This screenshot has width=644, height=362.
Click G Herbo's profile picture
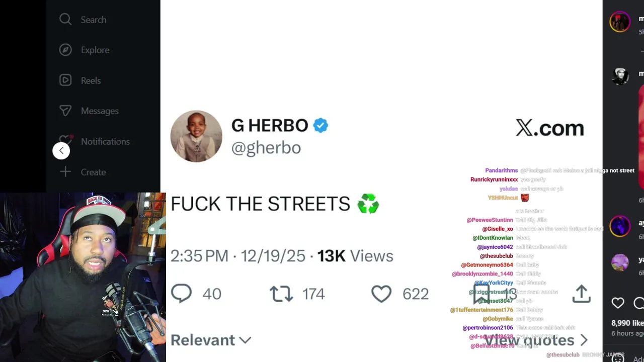[196, 136]
